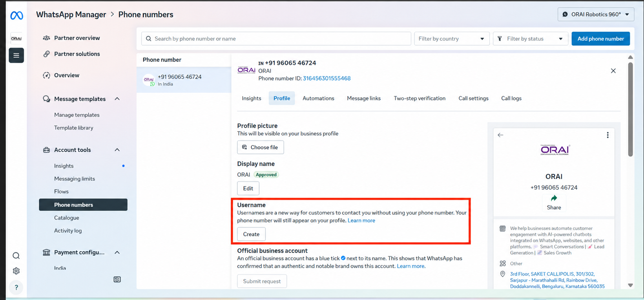Collapse the Account tools section

coord(117,150)
